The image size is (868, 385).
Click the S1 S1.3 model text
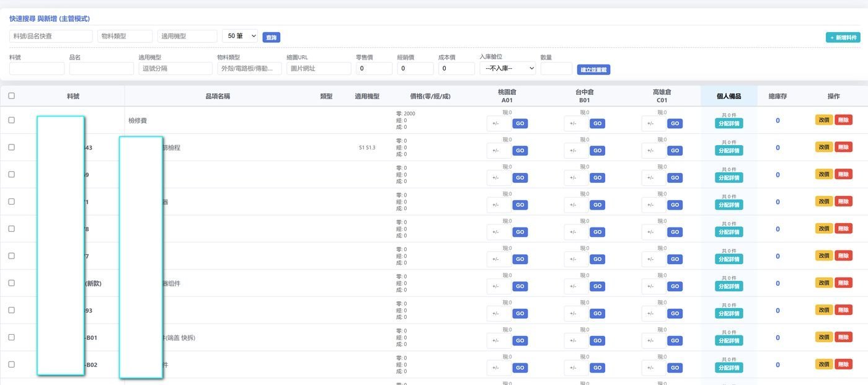[367, 148]
